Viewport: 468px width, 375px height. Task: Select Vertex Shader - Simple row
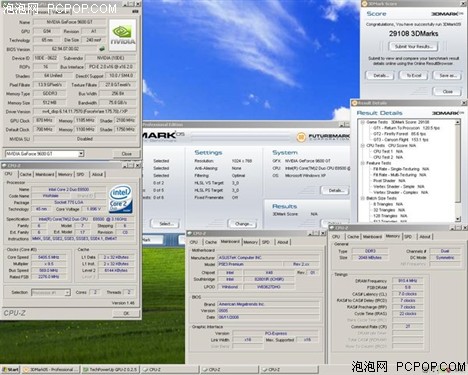coord(399,187)
